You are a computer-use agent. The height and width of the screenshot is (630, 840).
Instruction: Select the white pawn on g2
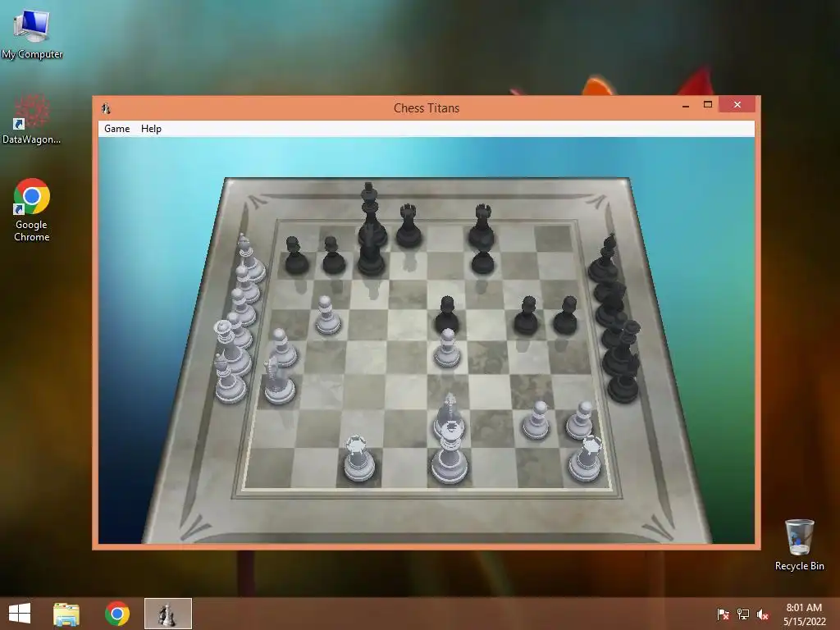[x=536, y=421]
